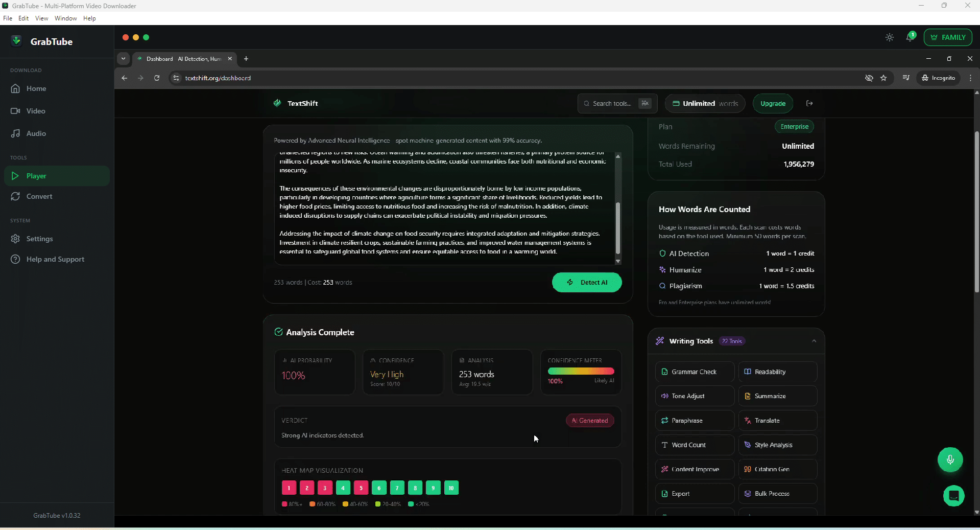Open a new browser tab
This screenshot has width=980, height=530.
click(246, 59)
